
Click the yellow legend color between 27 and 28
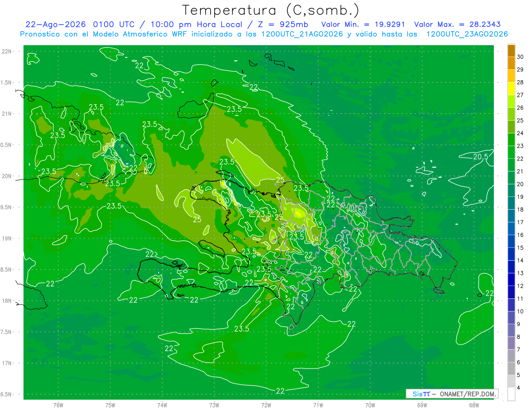tap(511, 89)
